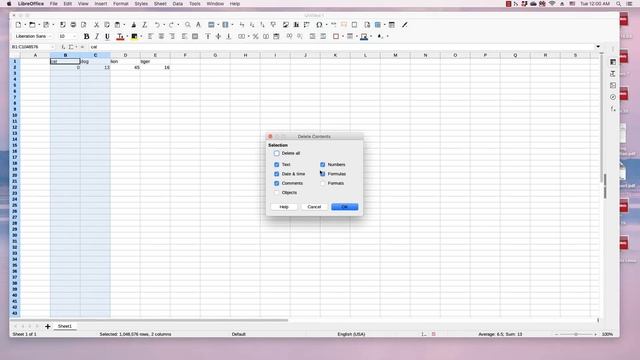Check the Delete all checkbox
The height and width of the screenshot is (360, 640).
pos(277,153)
